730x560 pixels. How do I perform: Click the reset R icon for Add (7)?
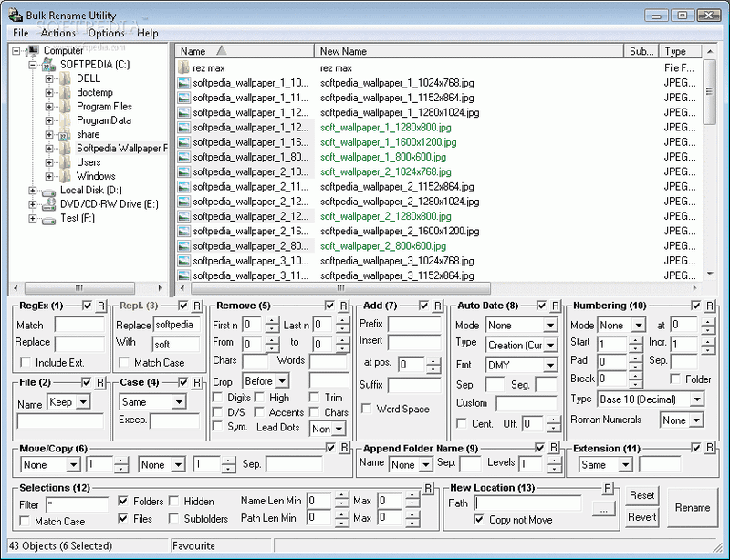pos(438,306)
